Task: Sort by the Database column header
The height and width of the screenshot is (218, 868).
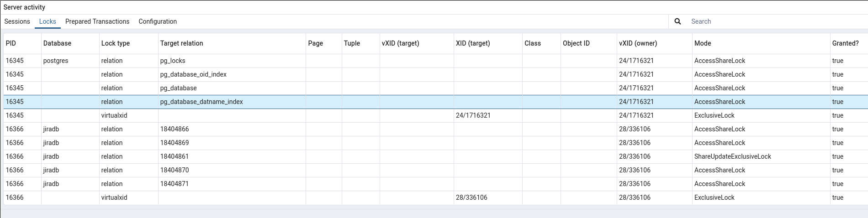Action: click(70, 43)
